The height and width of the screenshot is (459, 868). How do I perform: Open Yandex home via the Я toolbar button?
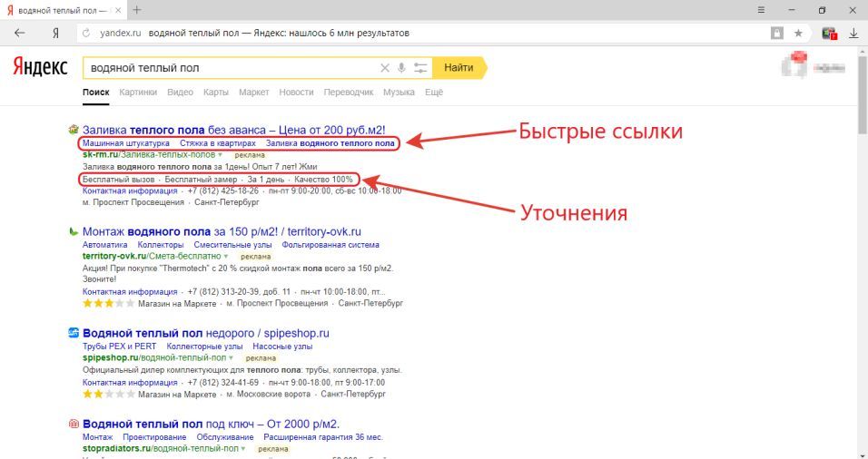55,34
